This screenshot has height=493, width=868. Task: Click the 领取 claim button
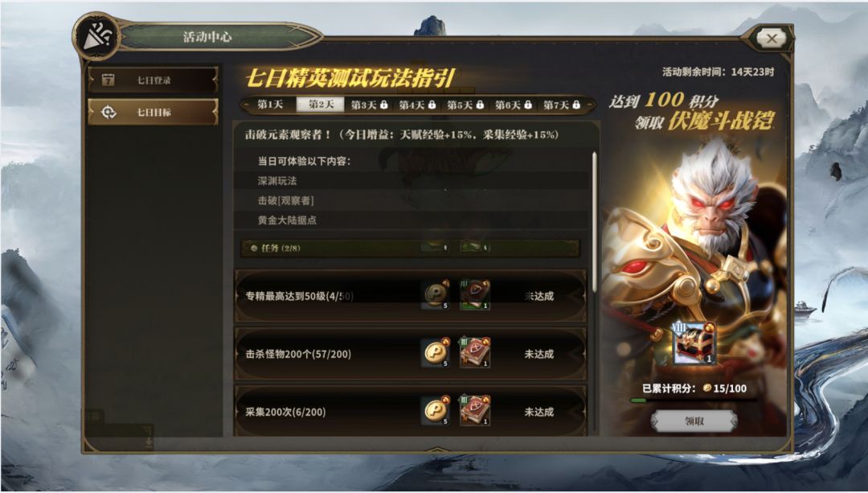pyautogui.click(x=694, y=421)
